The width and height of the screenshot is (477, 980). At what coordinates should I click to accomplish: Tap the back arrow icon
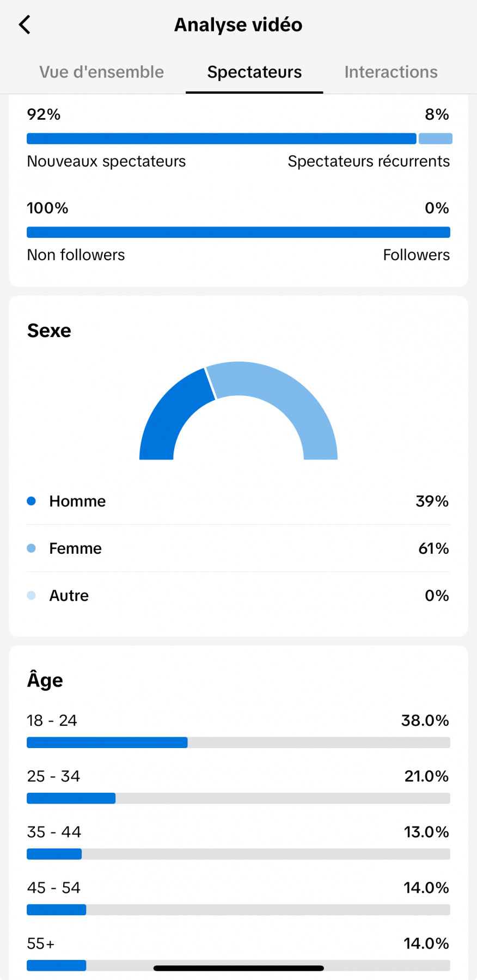[x=25, y=25]
